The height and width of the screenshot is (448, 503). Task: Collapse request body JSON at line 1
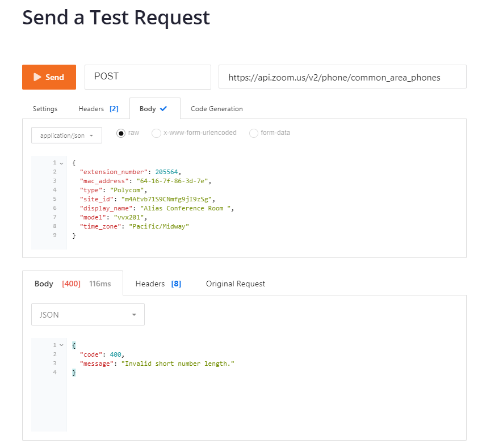[x=61, y=163]
